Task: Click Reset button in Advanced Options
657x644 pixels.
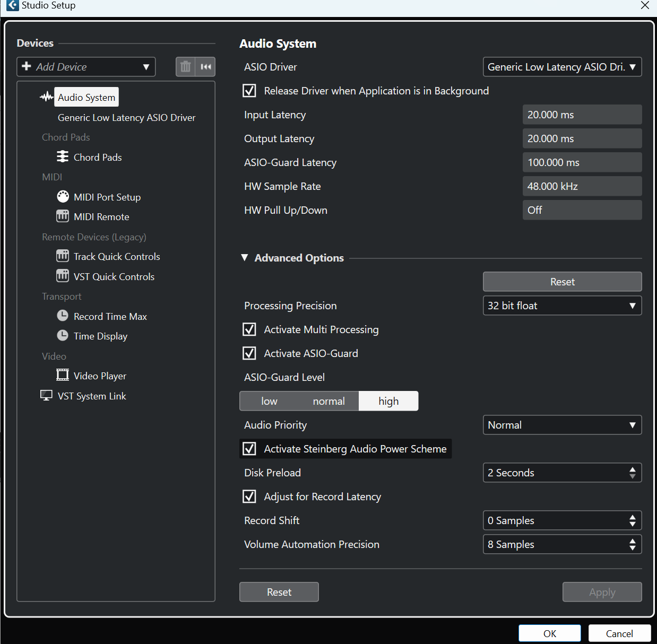Action: pos(562,282)
